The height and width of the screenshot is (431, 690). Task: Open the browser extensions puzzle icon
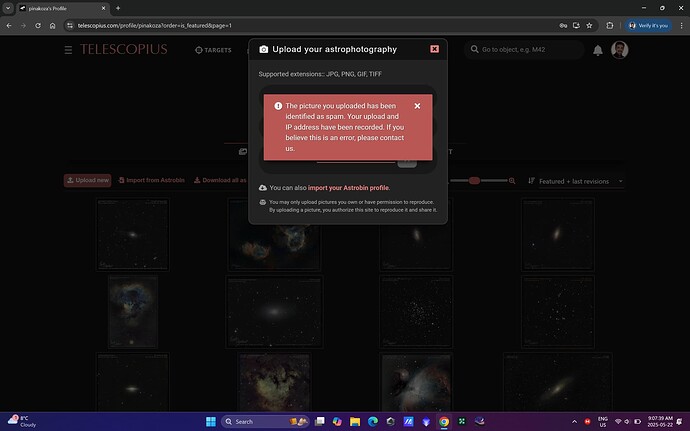click(x=609, y=26)
